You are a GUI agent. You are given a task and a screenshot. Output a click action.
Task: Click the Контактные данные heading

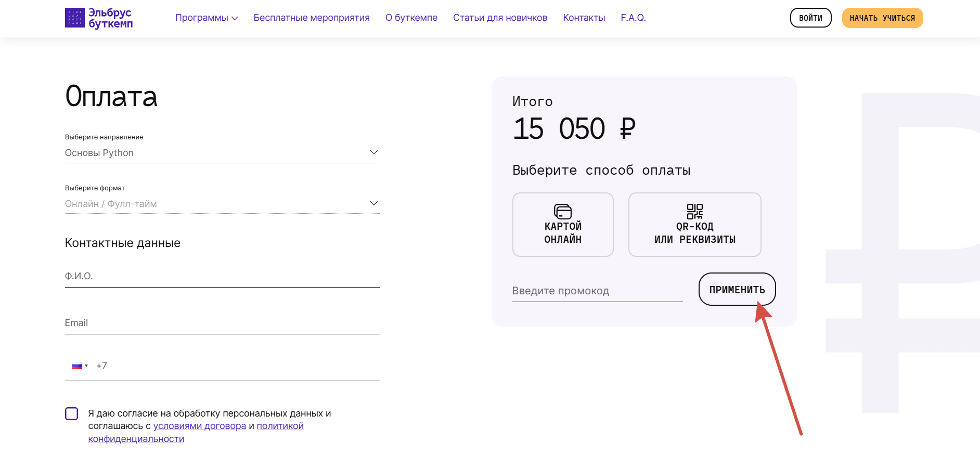pos(123,243)
